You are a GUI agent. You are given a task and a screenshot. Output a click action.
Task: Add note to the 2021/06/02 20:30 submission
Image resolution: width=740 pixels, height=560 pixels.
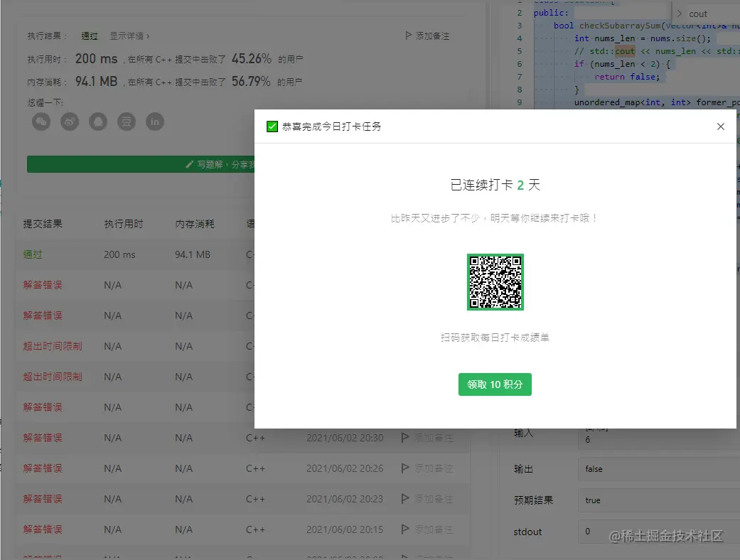pyautogui.click(x=427, y=438)
